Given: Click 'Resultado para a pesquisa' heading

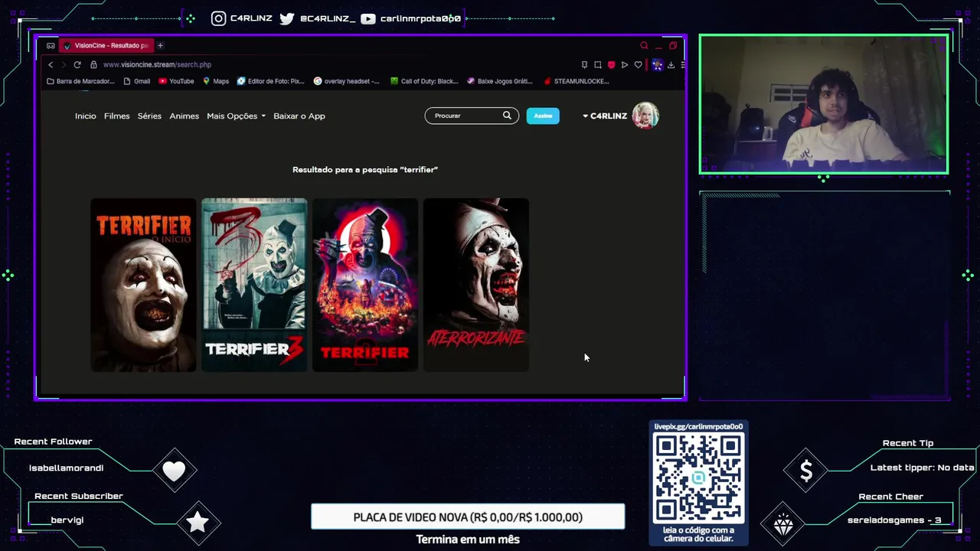Looking at the screenshot, I should pyautogui.click(x=365, y=170).
